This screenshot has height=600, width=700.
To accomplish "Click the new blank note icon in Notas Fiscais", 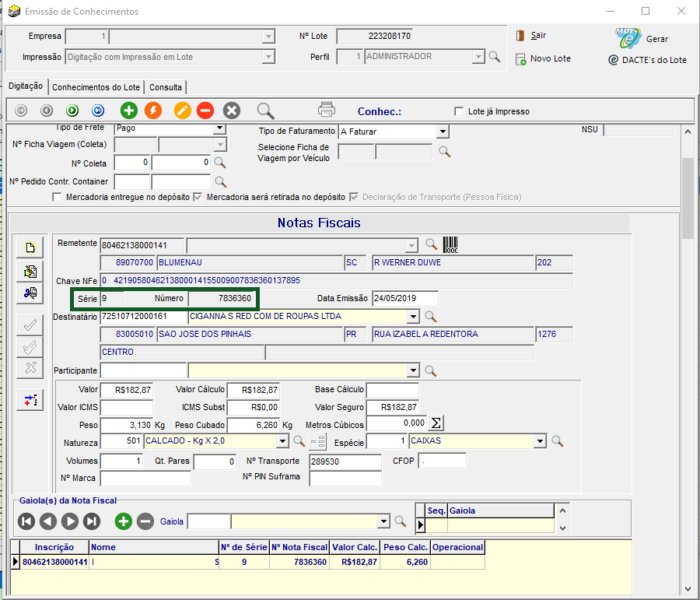I will point(30,247).
